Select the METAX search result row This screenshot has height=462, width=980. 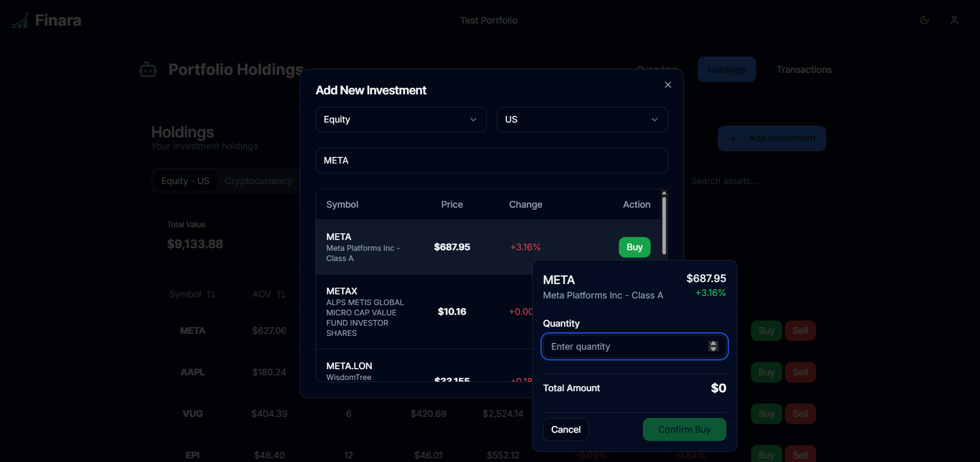click(424, 312)
